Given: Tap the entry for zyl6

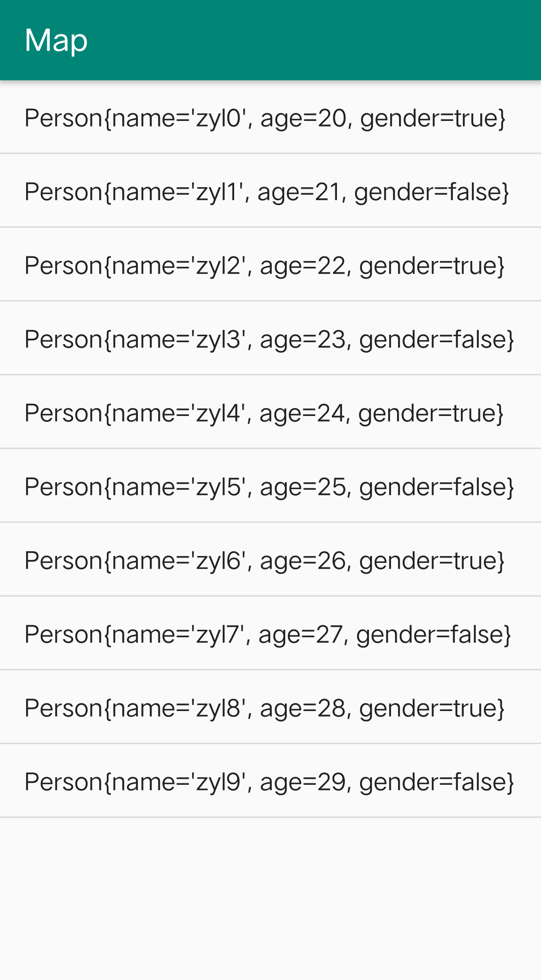Looking at the screenshot, I should pyautogui.click(x=264, y=561).
